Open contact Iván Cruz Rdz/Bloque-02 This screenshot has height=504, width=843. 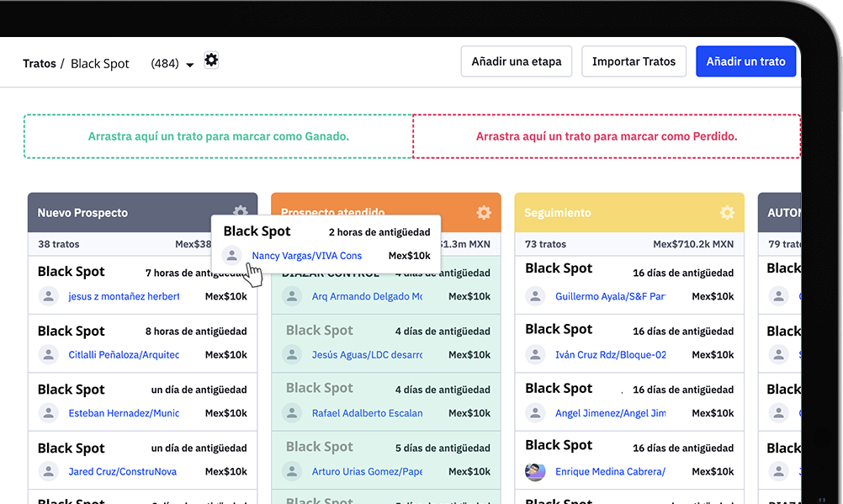pyautogui.click(x=611, y=354)
